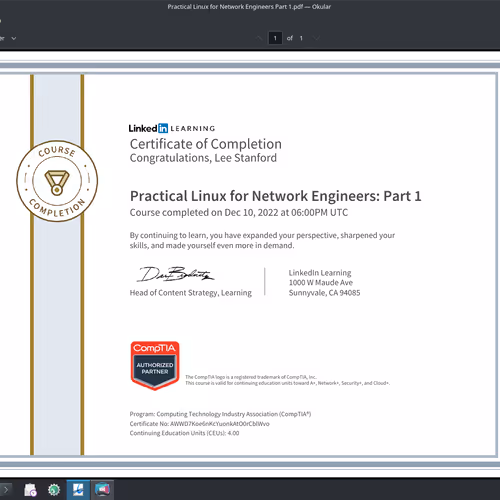Click the current page number field
This screenshot has width=500, height=500.
click(x=275, y=38)
